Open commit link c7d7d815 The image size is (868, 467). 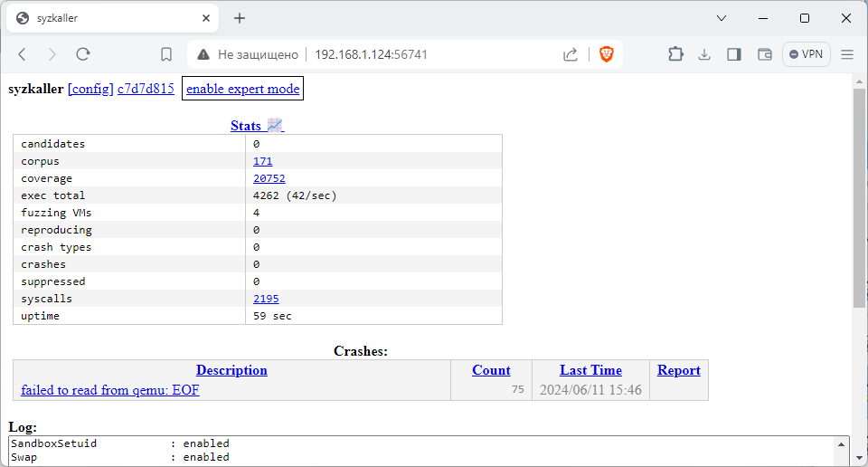click(x=146, y=89)
